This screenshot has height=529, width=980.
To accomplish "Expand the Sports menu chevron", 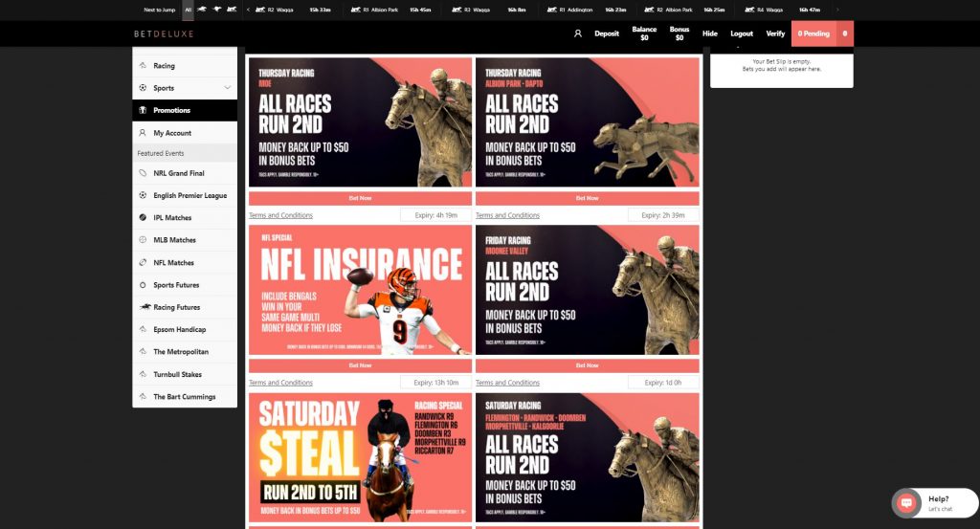I will coord(228,88).
